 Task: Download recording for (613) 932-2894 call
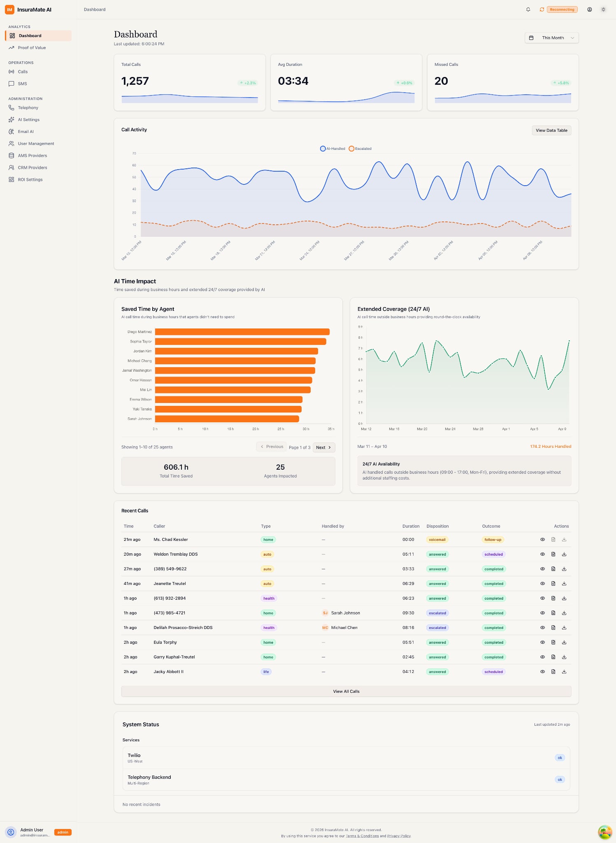pos(564,598)
